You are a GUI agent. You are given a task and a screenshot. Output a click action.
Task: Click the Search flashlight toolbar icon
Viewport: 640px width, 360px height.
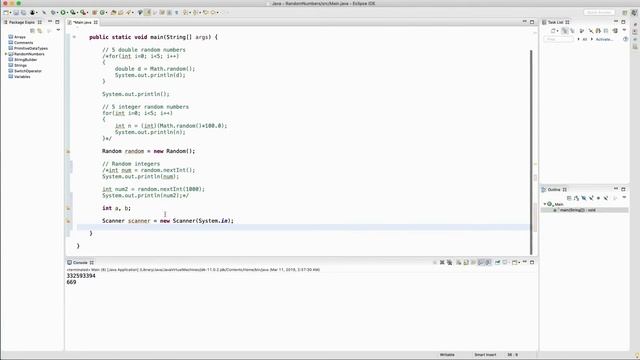(128, 13)
